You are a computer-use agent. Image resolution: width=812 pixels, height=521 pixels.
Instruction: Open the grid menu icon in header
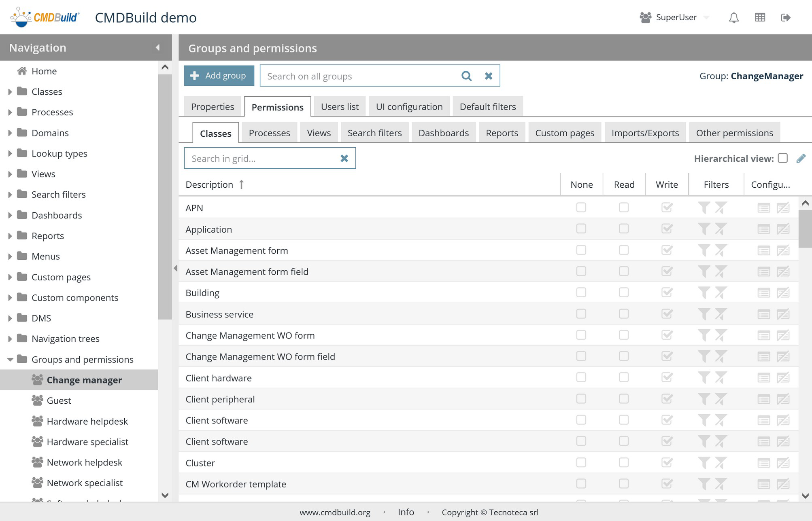[760, 17]
